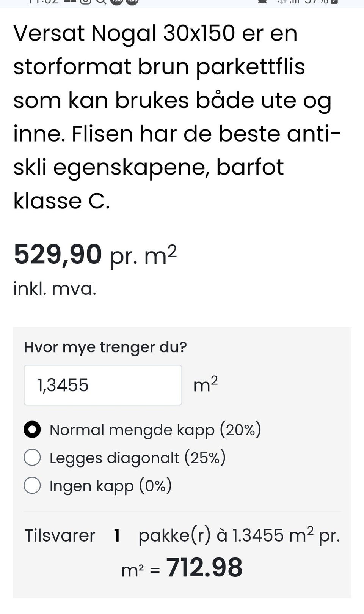Screen dimensions: 364x614
Task: Select the Ingen kapp (0%) radio button
Action: pyautogui.click(x=32, y=486)
